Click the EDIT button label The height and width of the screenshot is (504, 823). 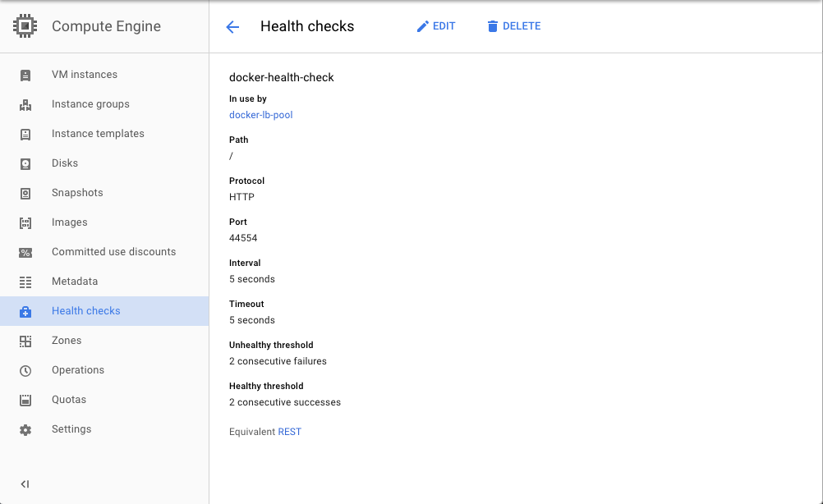click(444, 26)
